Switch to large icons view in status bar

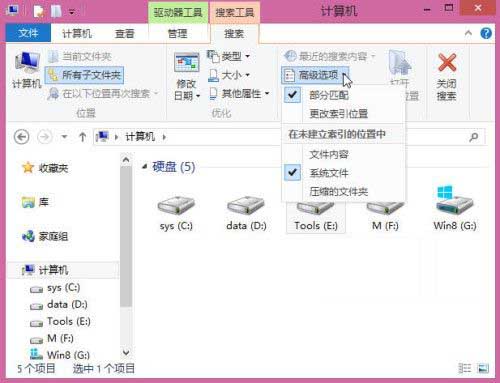pos(483,368)
